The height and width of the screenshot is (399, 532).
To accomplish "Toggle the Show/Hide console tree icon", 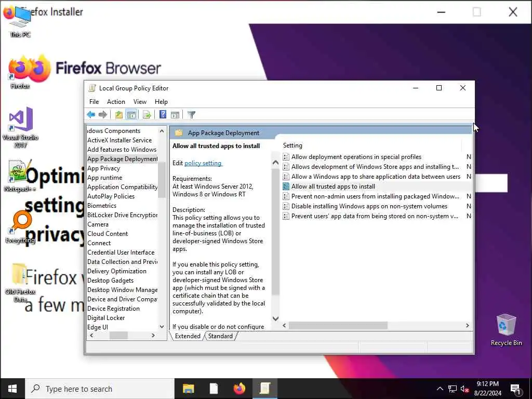I will point(131,115).
